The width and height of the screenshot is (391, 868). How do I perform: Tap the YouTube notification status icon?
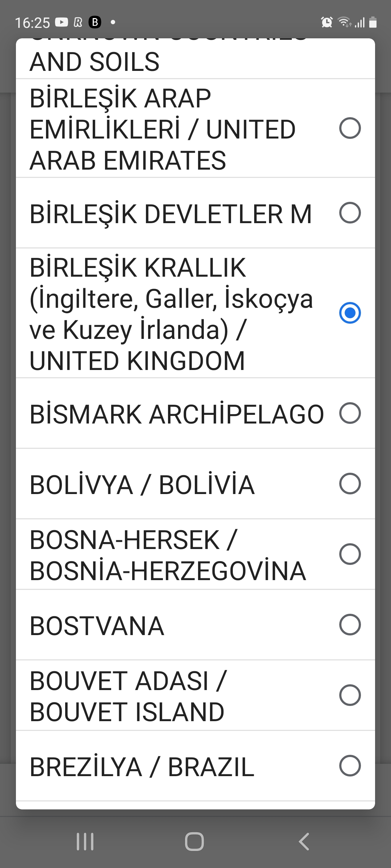(61, 22)
